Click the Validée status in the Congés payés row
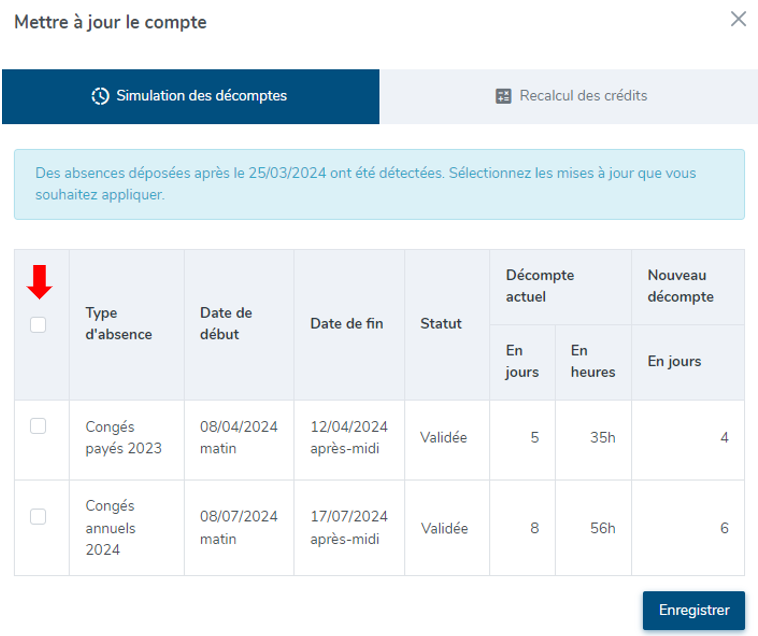This screenshot has width=758, height=636. [x=443, y=438]
